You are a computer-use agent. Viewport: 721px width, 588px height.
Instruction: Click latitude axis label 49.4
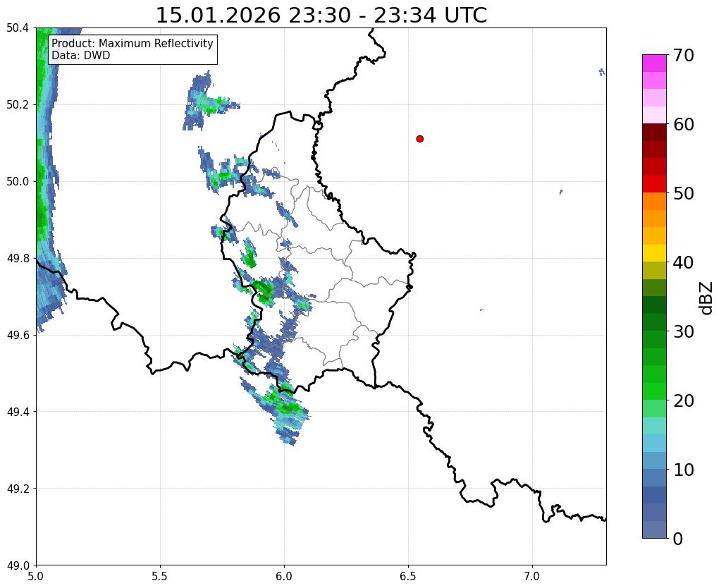(18, 412)
